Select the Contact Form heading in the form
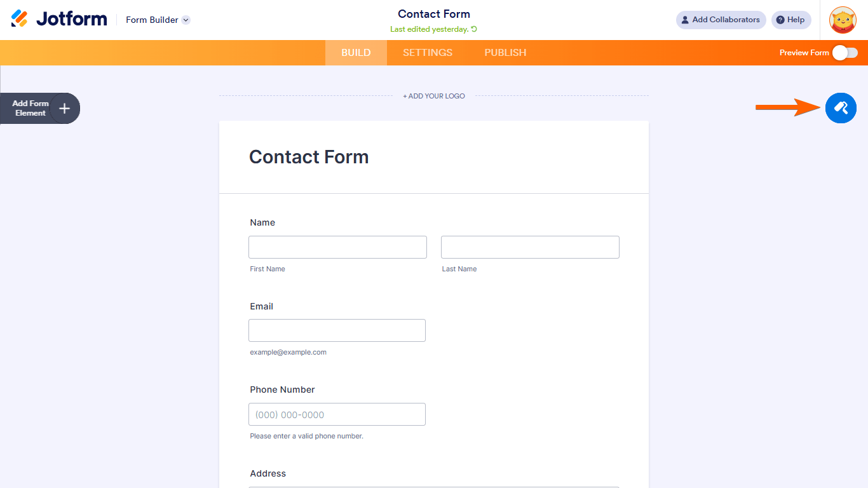 pyautogui.click(x=309, y=157)
